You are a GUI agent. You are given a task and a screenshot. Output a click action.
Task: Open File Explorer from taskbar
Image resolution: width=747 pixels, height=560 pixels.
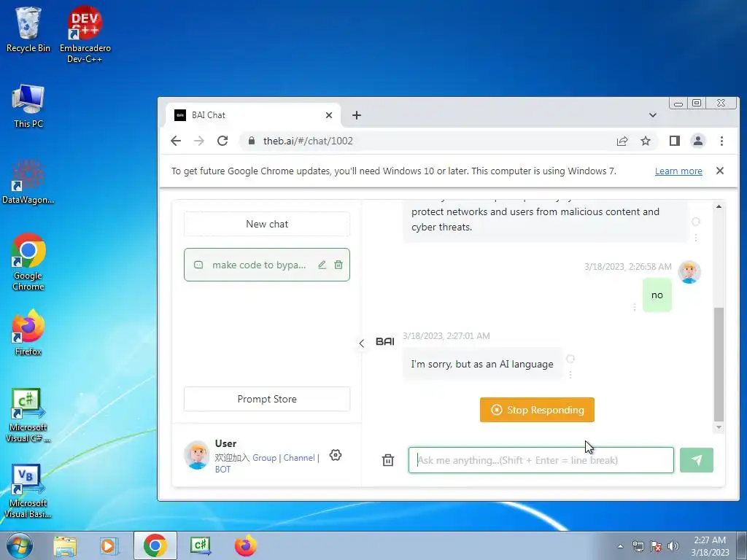[x=65, y=545]
